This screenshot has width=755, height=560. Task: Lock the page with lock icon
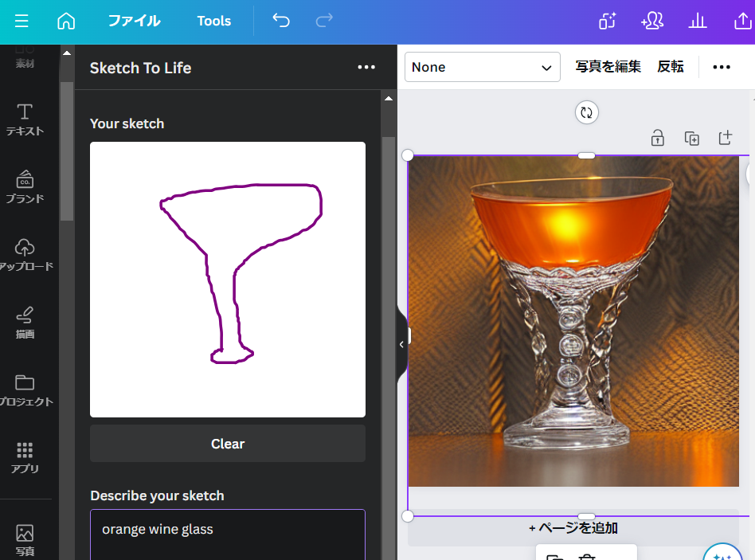pyautogui.click(x=657, y=138)
